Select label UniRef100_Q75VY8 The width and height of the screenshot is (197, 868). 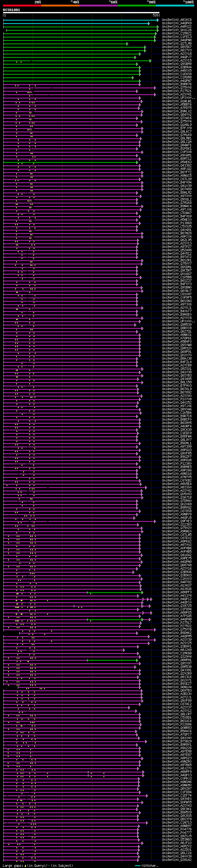point(176,629)
